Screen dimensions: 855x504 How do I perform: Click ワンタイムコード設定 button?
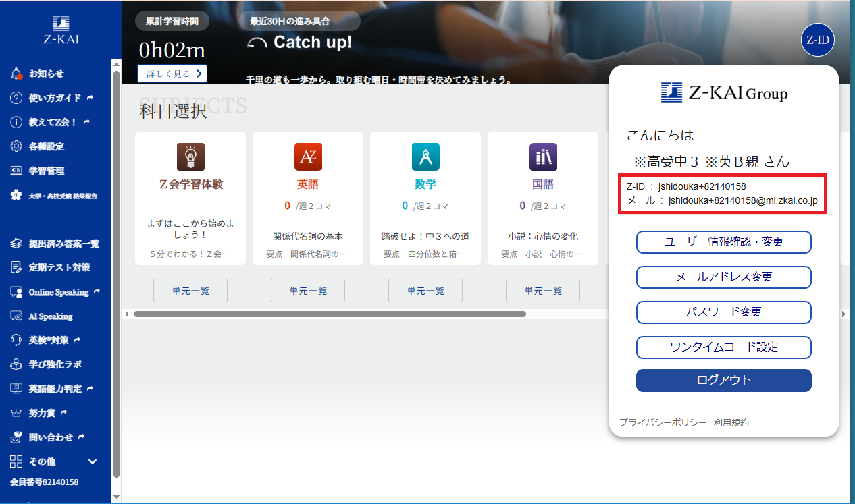[724, 347]
